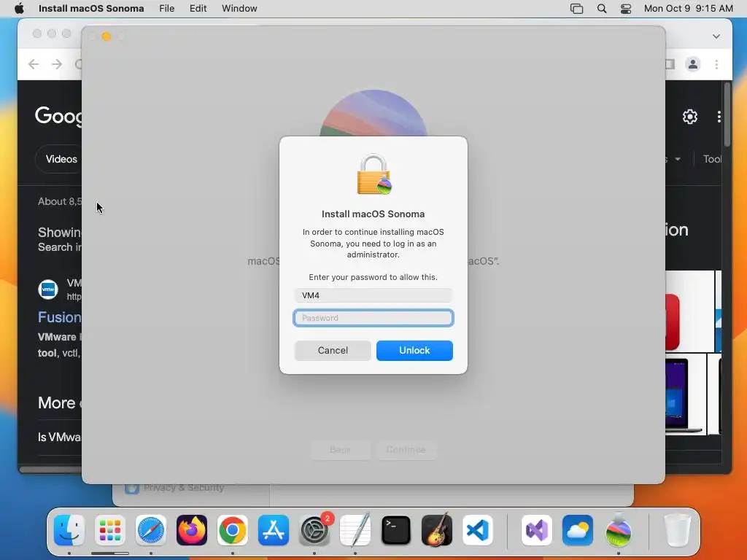Open Google search settings gear
The image size is (747, 560).
pos(690,117)
